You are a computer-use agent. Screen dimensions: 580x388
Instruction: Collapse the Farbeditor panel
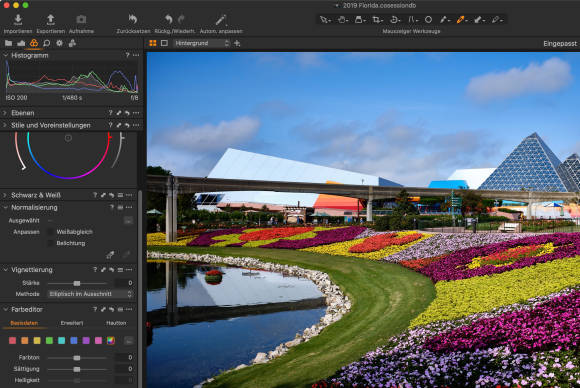[x=5, y=309]
